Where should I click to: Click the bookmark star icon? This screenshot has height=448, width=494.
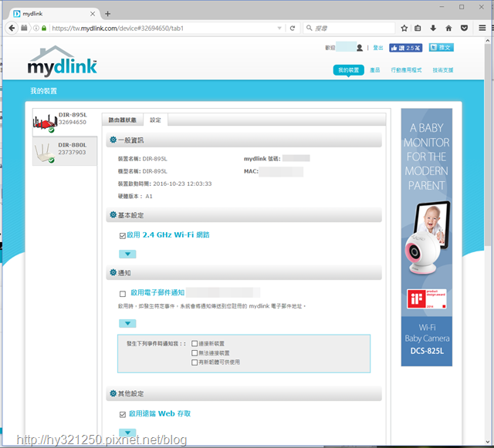click(404, 29)
